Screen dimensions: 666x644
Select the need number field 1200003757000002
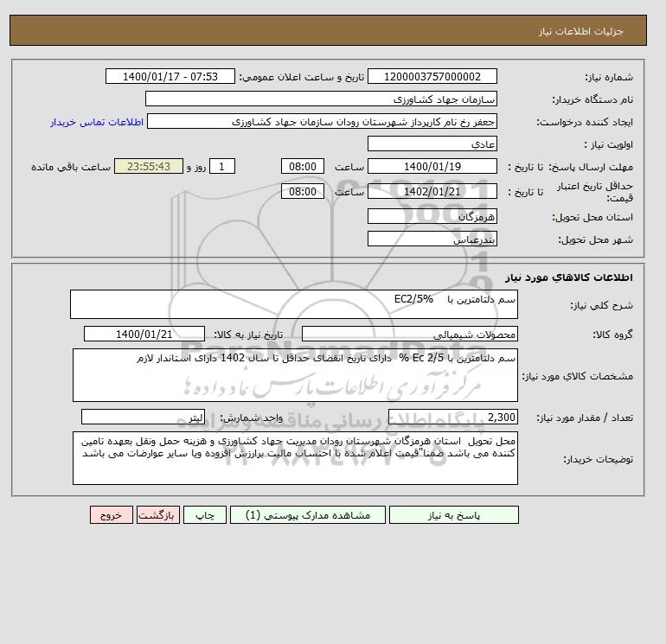(x=432, y=76)
